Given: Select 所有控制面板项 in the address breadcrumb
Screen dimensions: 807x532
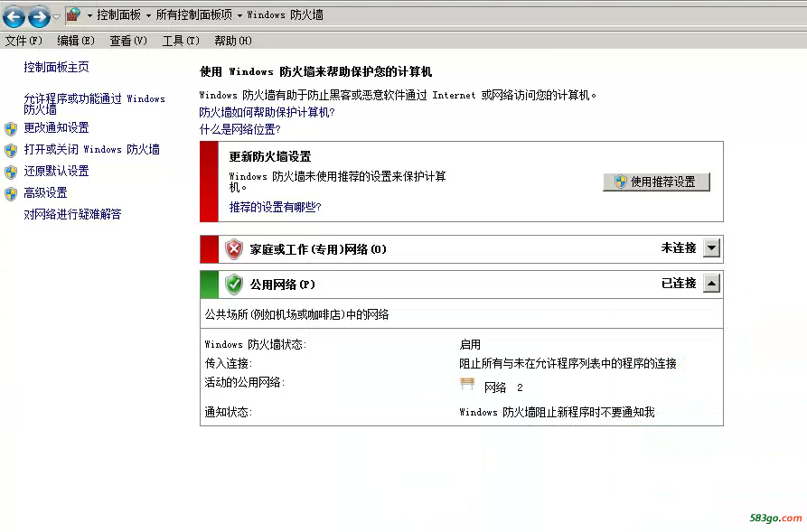Looking at the screenshot, I should coord(194,15).
